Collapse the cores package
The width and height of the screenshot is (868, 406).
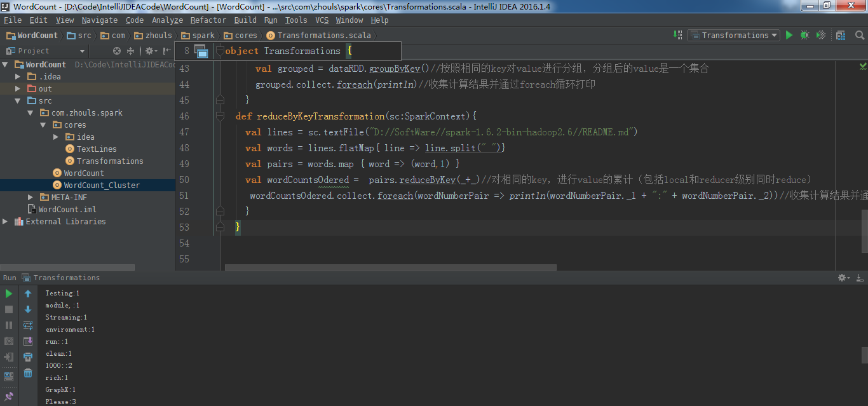coord(43,125)
